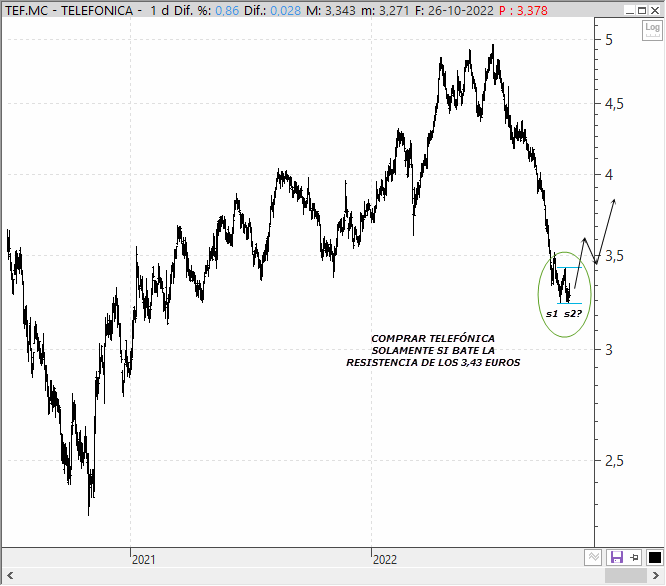The height and width of the screenshot is (586, 666).
Task: Click the Dif. % value 0,86
Action: [x=227, y=11]
